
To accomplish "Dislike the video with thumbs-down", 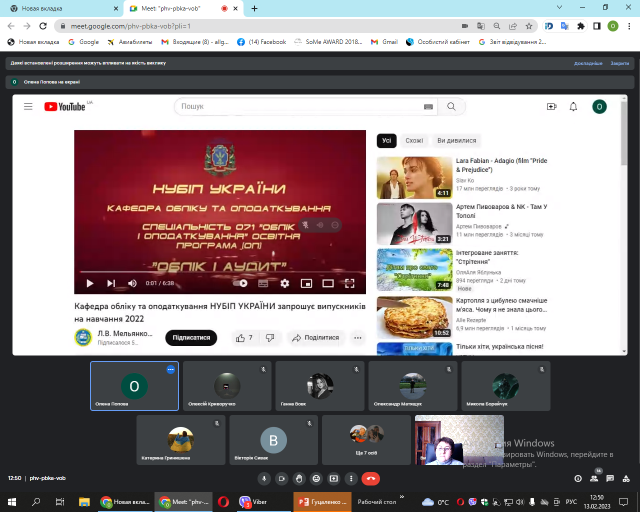I will pyautogui.click(x=270, y=338).
